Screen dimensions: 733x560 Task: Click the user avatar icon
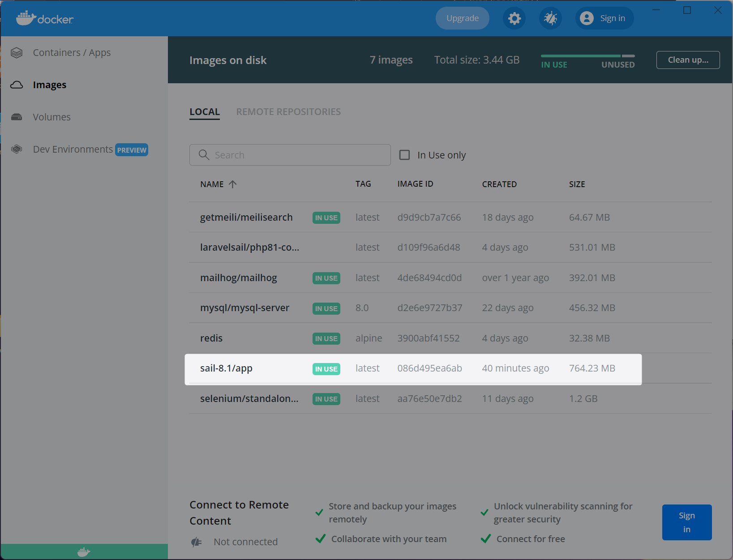coord(587,18)
